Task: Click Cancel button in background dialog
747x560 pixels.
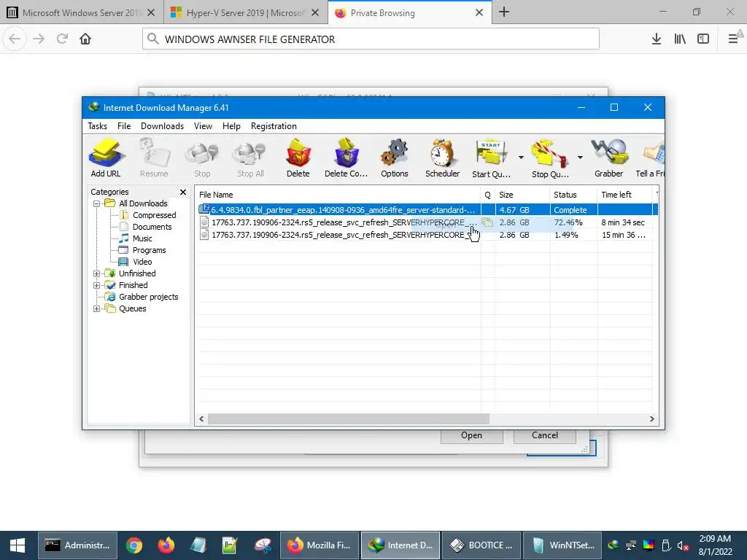Action: (x=544, y=436)
